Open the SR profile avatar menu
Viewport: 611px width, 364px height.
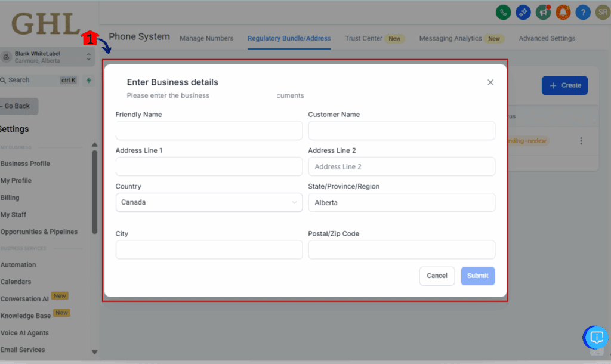601,12
